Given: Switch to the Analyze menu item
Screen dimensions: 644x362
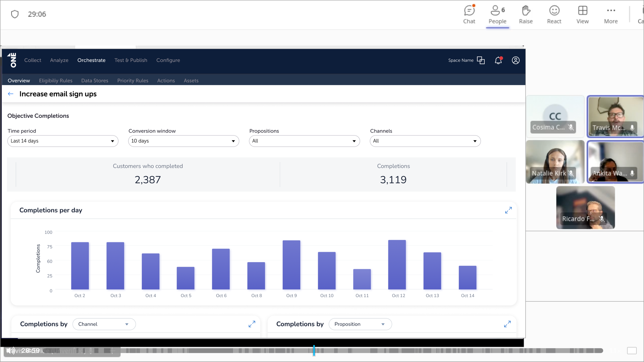Looking at the screenshot, I should tap(59, 60).
